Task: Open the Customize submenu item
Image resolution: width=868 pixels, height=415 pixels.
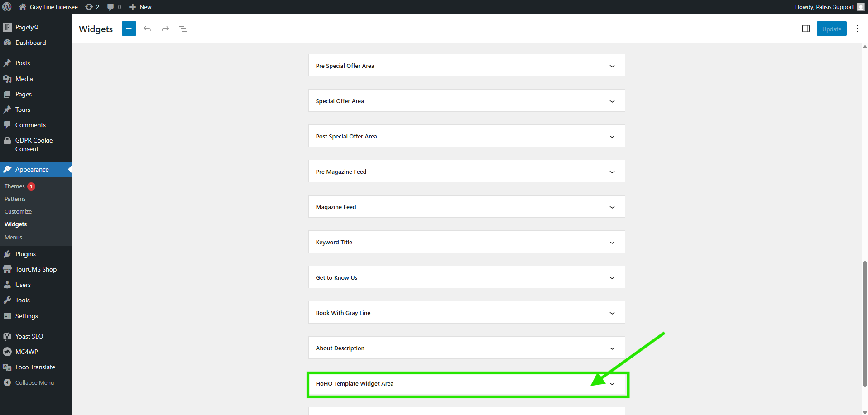Action: pos(18,211)
